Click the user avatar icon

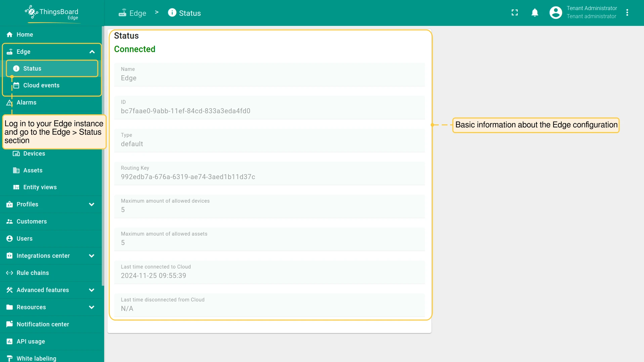point(555,13)
